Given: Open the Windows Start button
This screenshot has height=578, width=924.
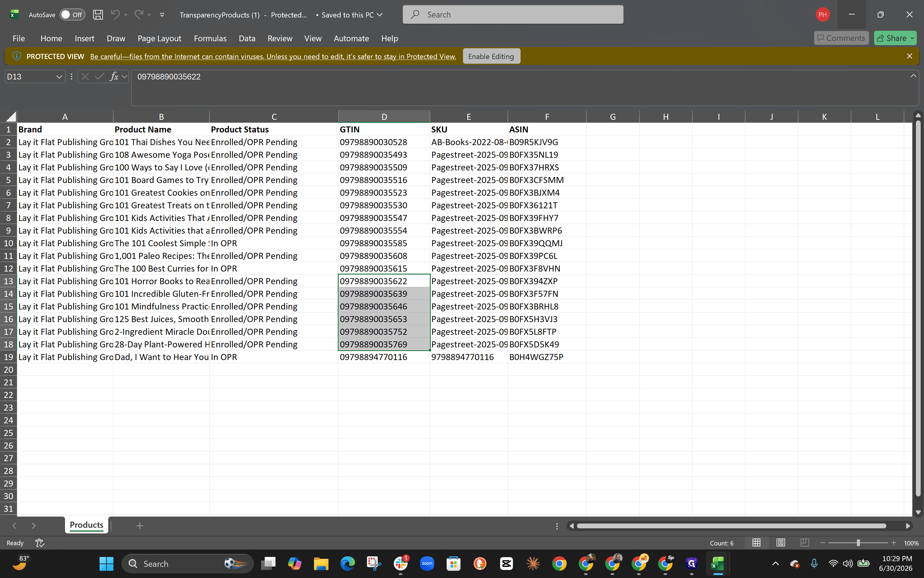Looking at the screenshot, I should click(106, 564).
